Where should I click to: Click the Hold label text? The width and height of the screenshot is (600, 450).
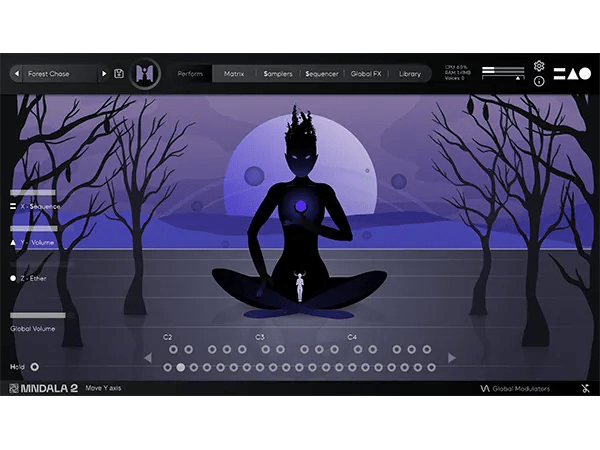pos(17,367)
